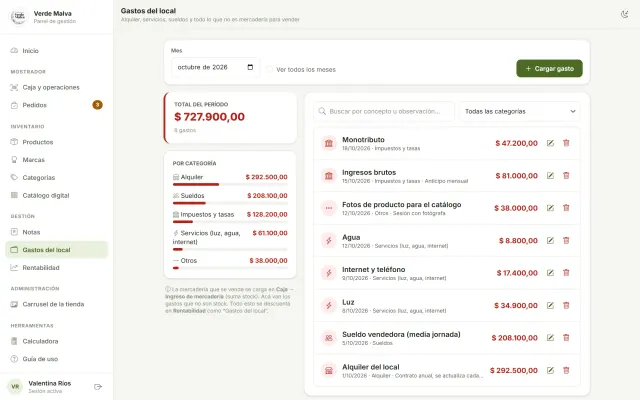Open Marcas in sidebar
The image size is (640, 400).
(x=56, y=160)
